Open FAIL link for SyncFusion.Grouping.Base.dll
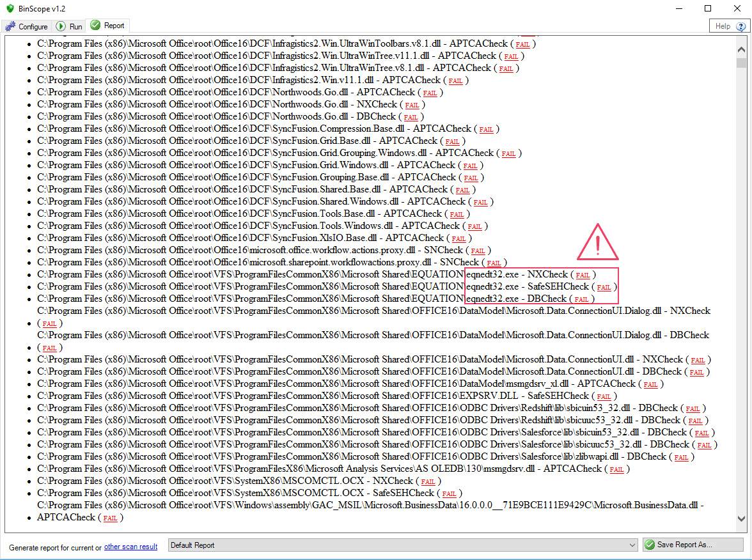The image size is (752, 560). point(471,178)
